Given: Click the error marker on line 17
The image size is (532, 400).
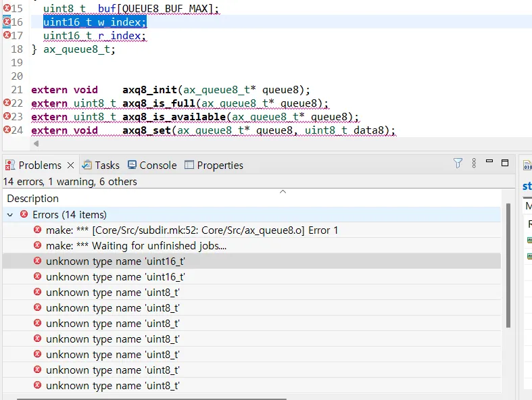Looking at the screenshot, I should pos(7,35).
